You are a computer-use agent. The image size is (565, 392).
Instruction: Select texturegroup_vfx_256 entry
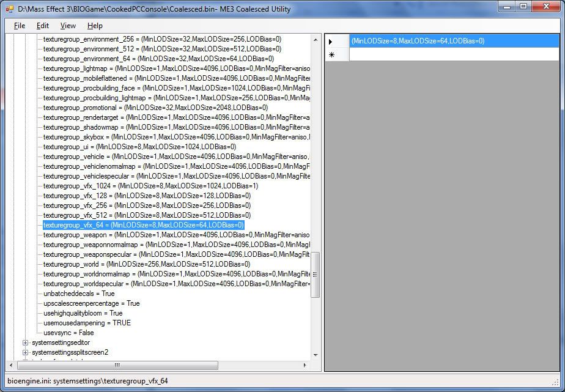[x=147, y=205]
